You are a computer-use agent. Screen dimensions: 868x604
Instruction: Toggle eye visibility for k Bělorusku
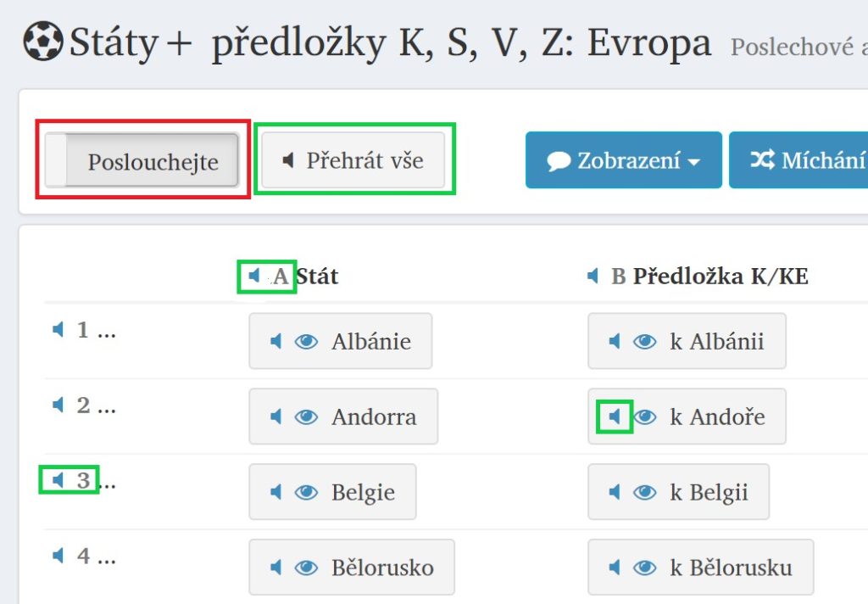pos(645,568)
